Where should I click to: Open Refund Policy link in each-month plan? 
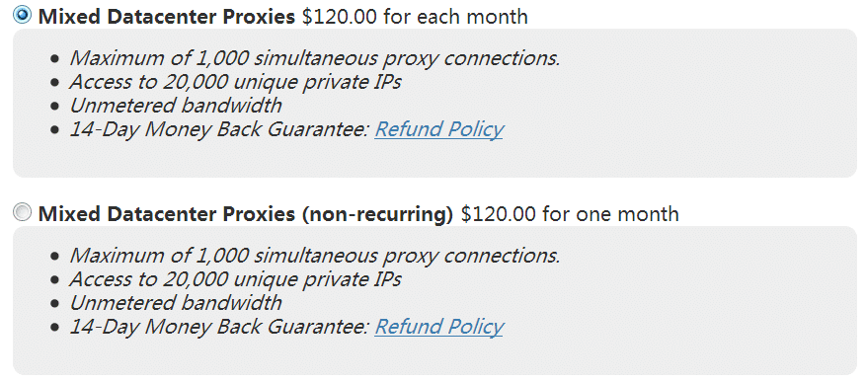click(x=438, y=129)
